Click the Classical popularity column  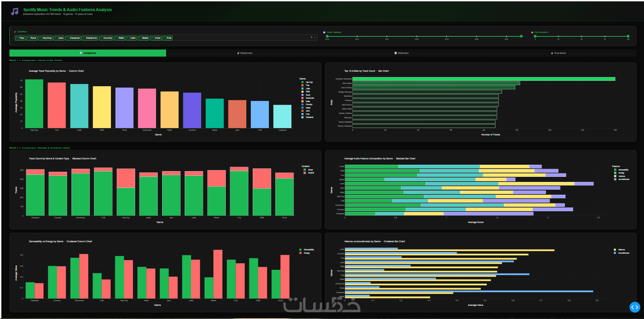282,117
